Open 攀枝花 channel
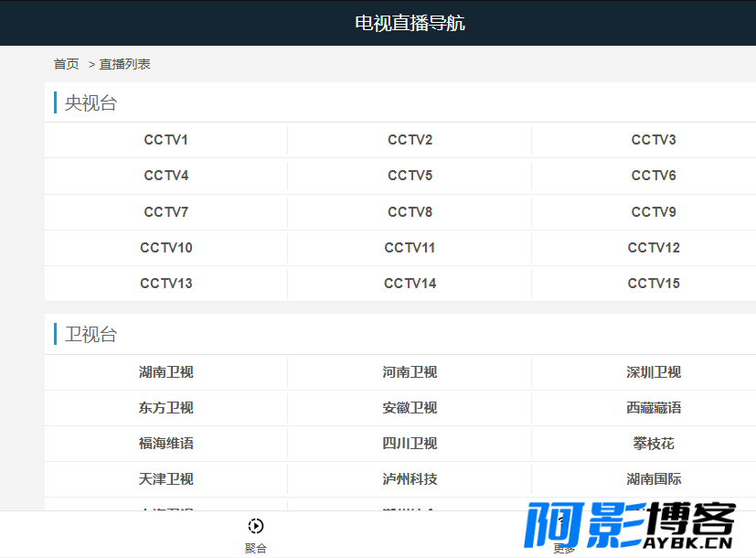Image resolution: width=756 pixels, height=558 pixels. pyautogui.click(x=654, y=444)
